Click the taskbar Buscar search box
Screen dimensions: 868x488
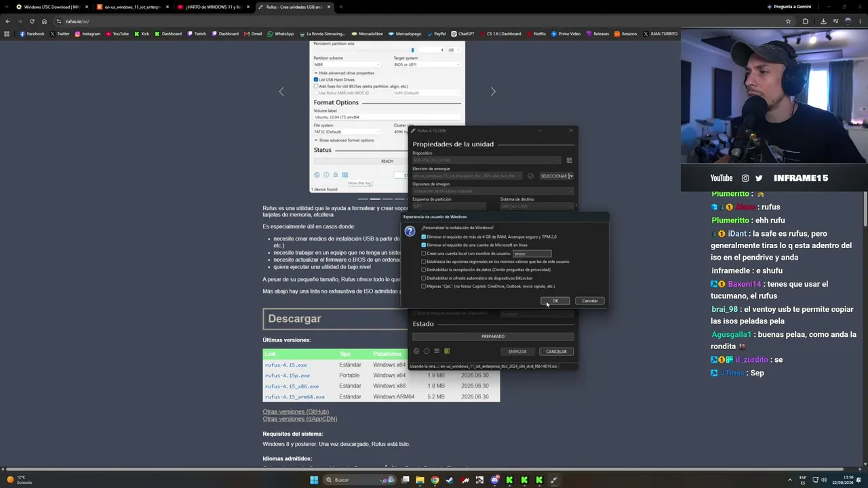pyautogui.click(x=359, y=480)
